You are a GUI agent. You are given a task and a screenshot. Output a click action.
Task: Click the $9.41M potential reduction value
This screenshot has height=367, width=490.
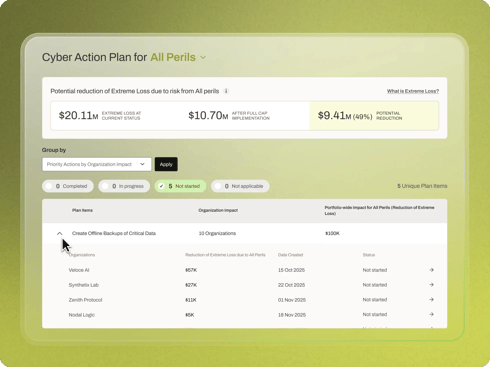(x=345, y=115)
